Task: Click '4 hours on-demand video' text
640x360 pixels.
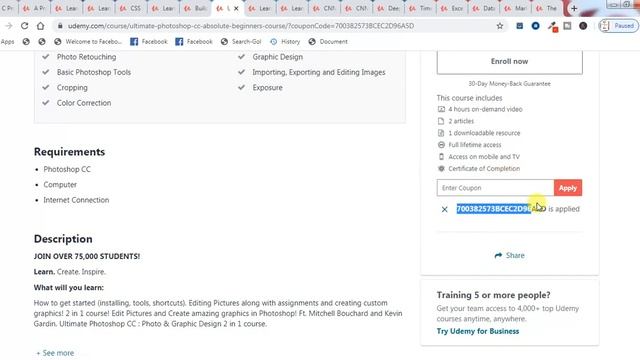Action: coord(485,109)
